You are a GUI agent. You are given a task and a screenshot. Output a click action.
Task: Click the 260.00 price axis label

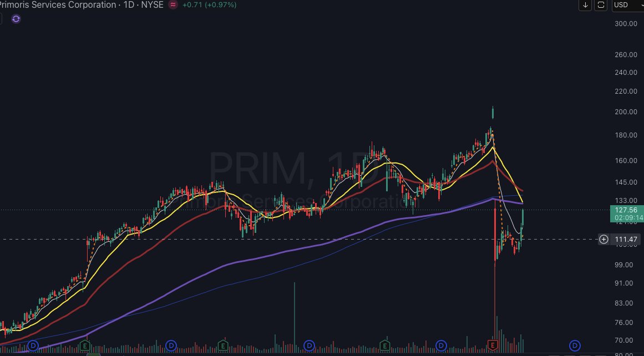click(626, 54)
